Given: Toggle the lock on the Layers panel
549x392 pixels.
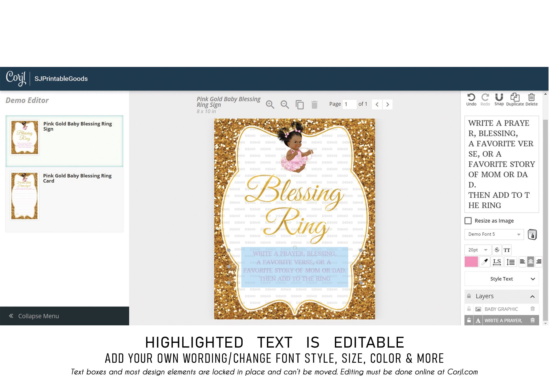Looking at the screenshot, I should coord(469,296).
